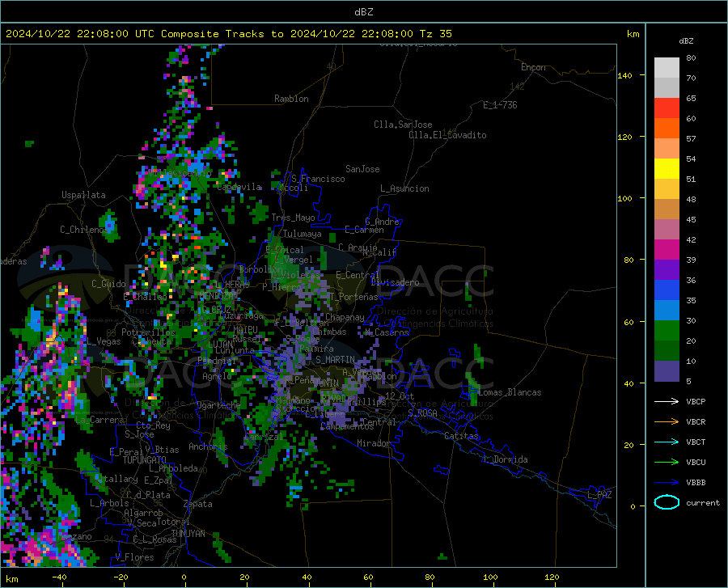728x588 pixels.
Task: Click the 'Ramblon' map label
Action: (x=291, y=99)
